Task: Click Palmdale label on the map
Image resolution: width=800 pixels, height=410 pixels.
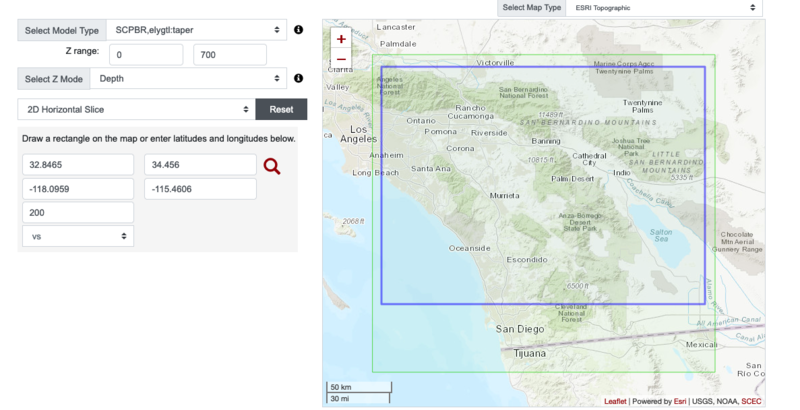Action: tap(398, 44)
